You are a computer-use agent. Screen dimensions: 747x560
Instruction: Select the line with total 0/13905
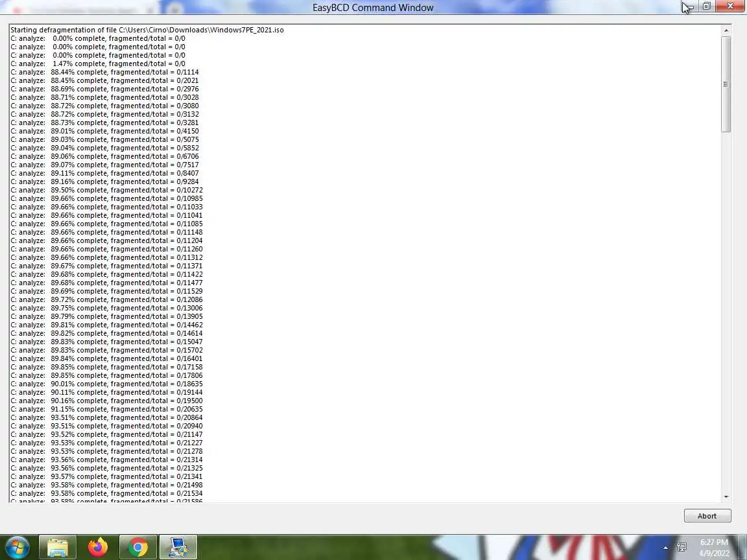pyautogui.click(x=107, y=317)
